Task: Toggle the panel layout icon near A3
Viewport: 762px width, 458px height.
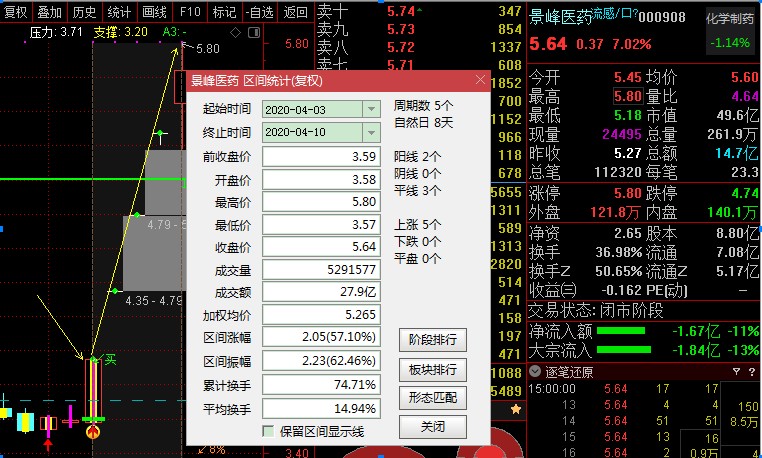Action: [254, 33]
